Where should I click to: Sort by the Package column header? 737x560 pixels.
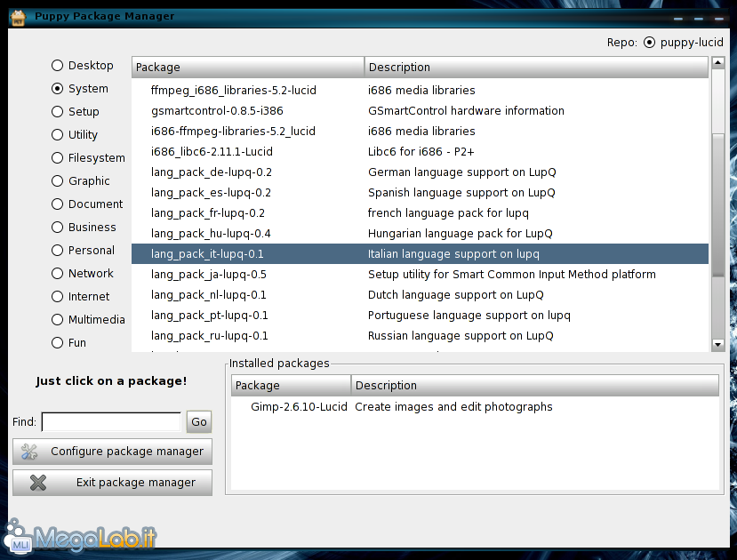tap(247, 68)
